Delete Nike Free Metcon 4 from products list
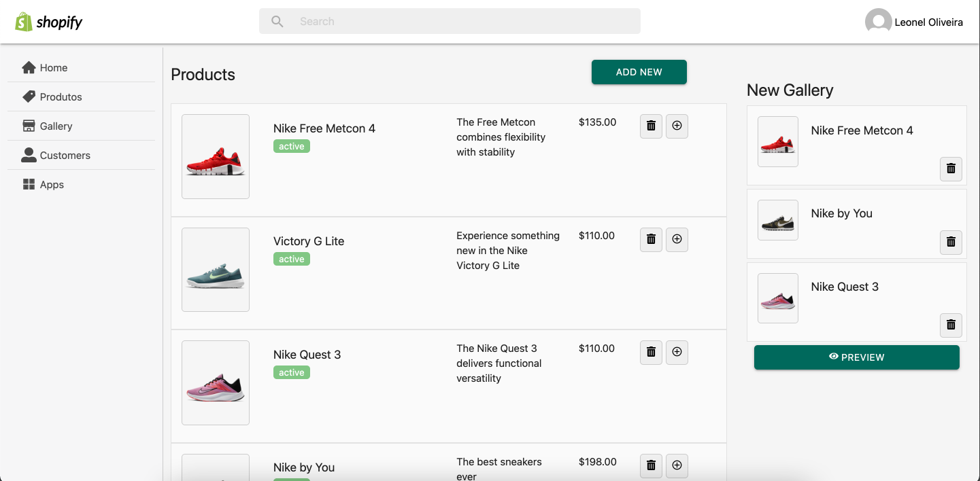This screenshot has height=481, width=980. coord(650,126)
